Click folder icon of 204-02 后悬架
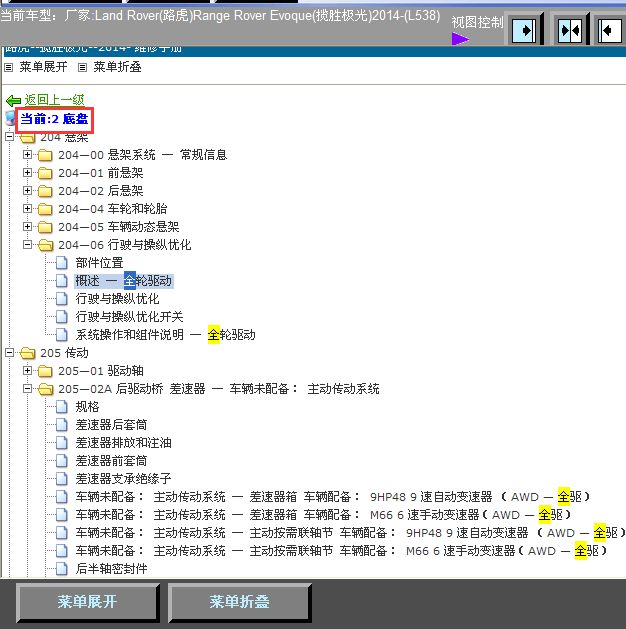Screen dimensions: 626x629 pos(45,191)
